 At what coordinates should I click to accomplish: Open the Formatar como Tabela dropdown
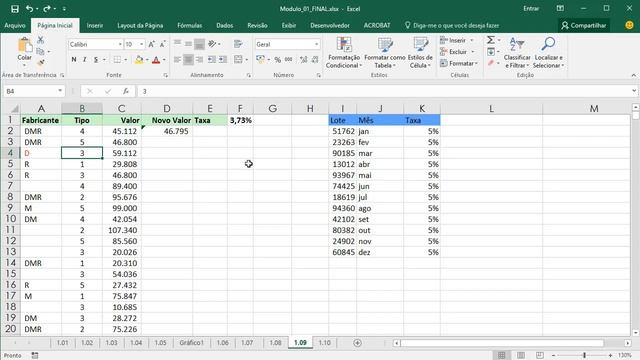(384, 52)
